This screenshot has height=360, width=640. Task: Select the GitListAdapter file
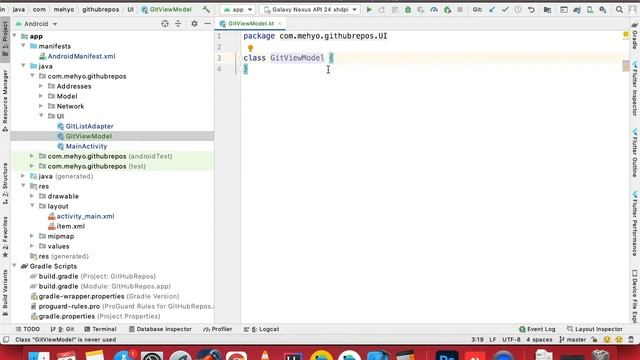point(89,126)
